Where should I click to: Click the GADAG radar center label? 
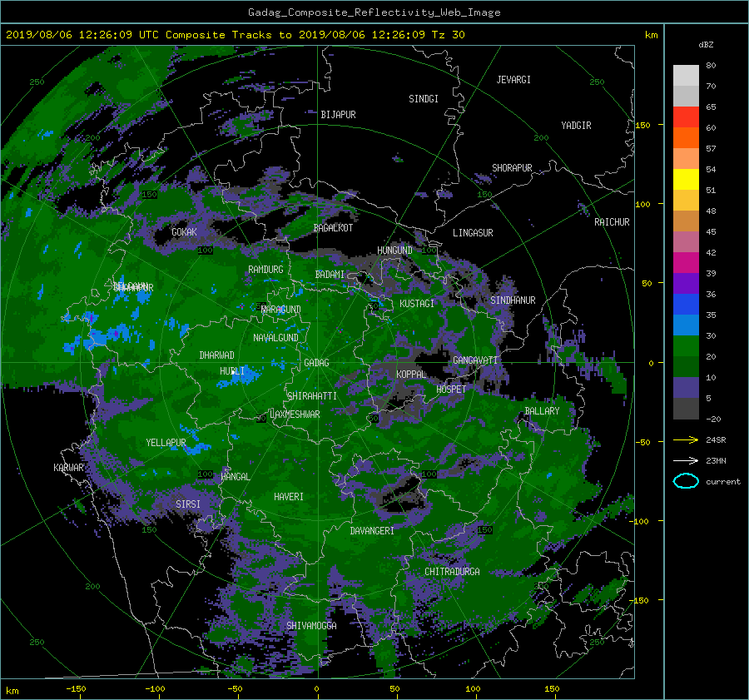pyautogui.click(x=316, y=363)
